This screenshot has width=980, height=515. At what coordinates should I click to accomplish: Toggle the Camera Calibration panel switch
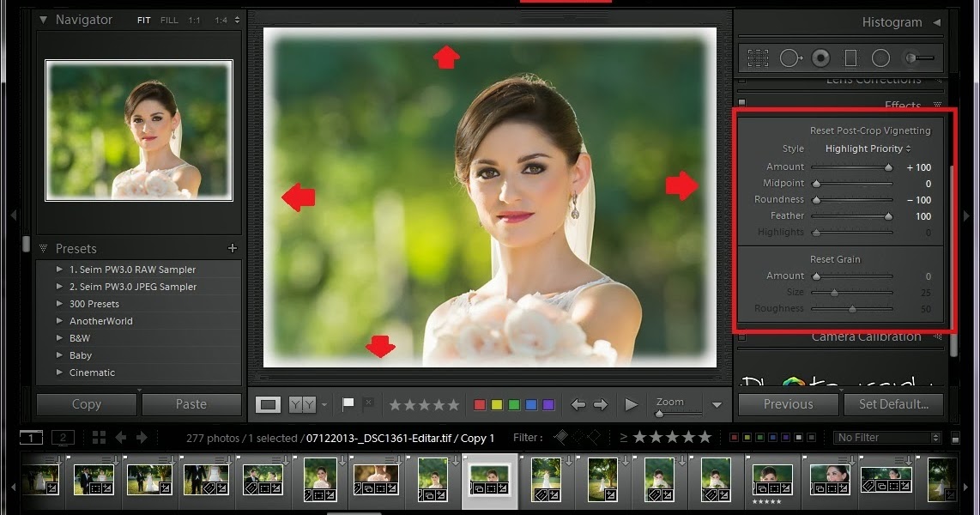742,337
